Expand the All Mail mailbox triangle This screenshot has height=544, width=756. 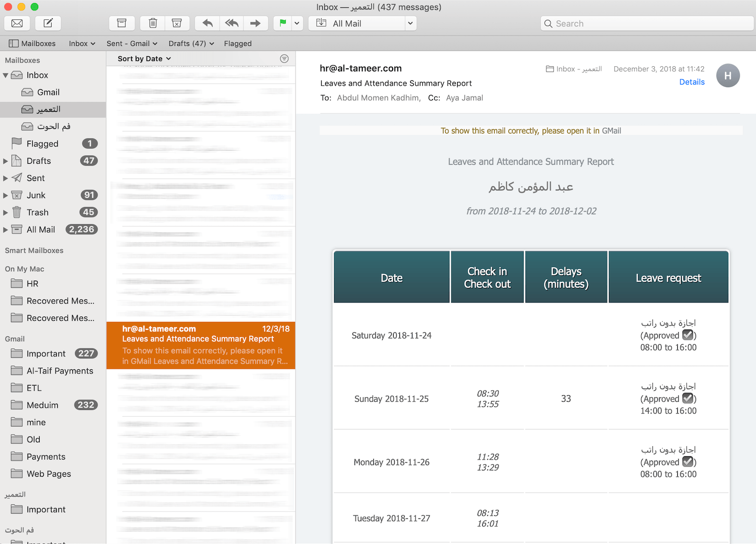pyautogui.click(x=6, y=229)
